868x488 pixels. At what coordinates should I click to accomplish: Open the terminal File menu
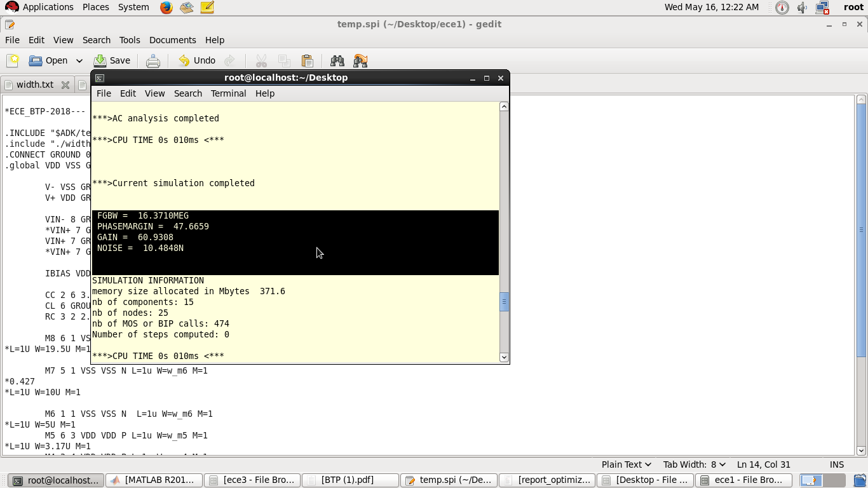click(104, 93)
